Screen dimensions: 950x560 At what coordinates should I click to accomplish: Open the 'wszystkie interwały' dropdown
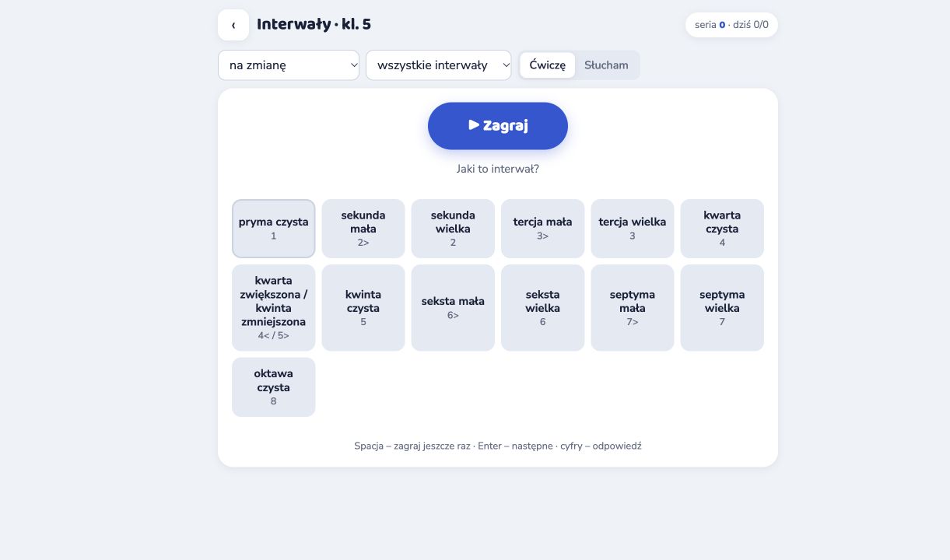point(439,65)
